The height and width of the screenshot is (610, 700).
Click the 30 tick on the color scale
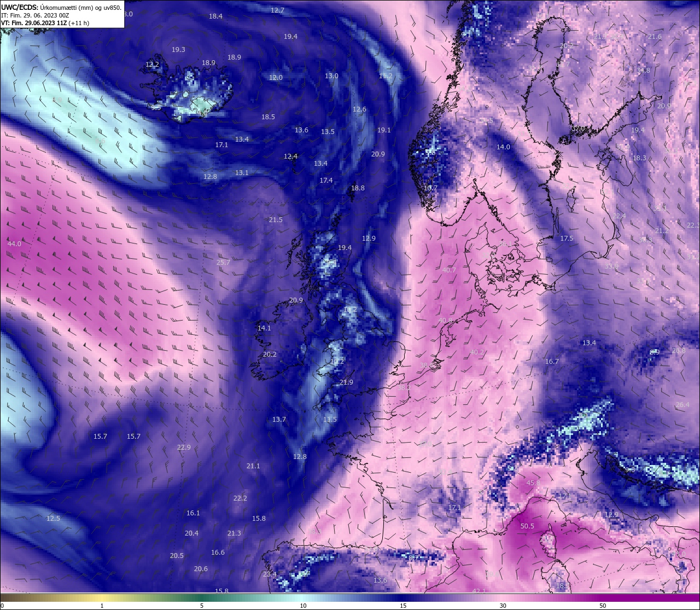tap(503, 606)
